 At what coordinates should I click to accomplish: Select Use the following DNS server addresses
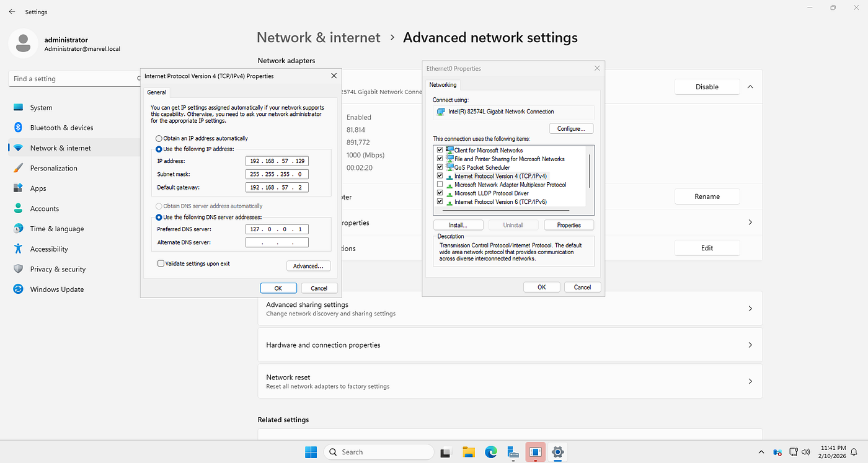click(159, 217)
